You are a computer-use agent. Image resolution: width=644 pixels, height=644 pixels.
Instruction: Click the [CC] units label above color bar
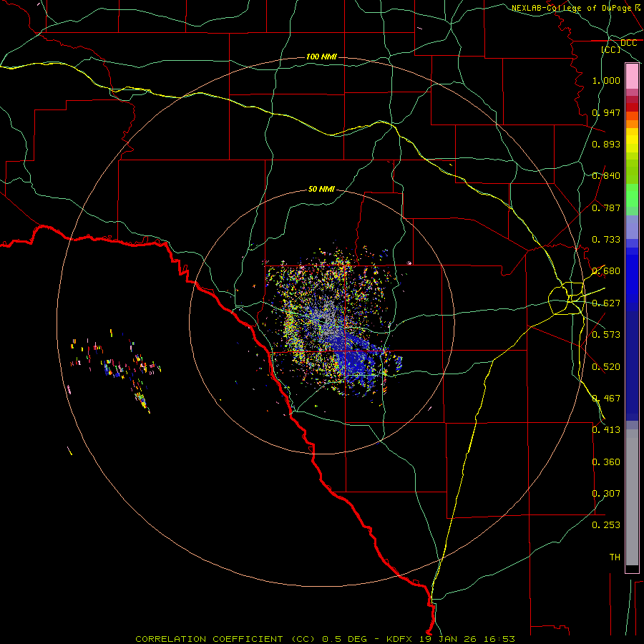(x=611, y=49)
